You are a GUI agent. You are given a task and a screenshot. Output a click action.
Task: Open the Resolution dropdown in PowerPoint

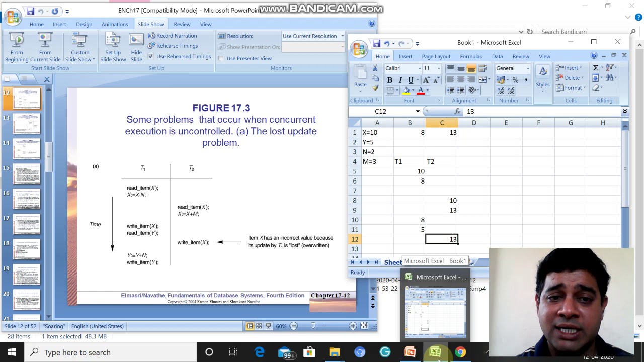click(342, 36)
